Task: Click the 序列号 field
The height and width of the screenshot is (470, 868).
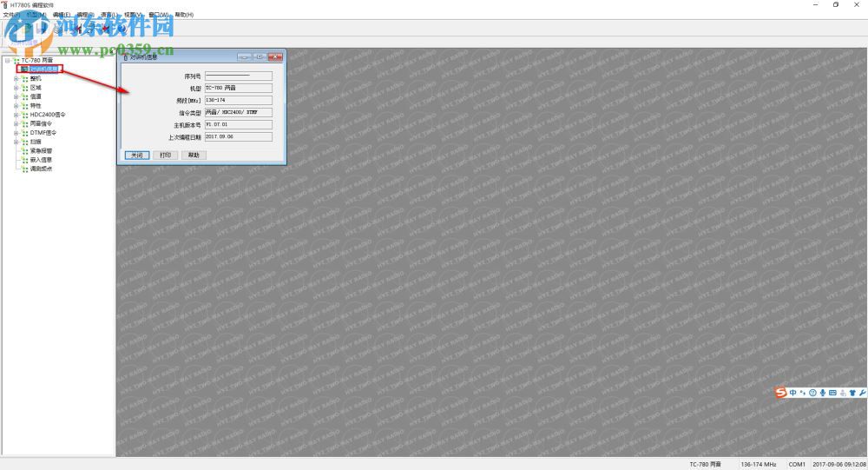Action: 239,76
